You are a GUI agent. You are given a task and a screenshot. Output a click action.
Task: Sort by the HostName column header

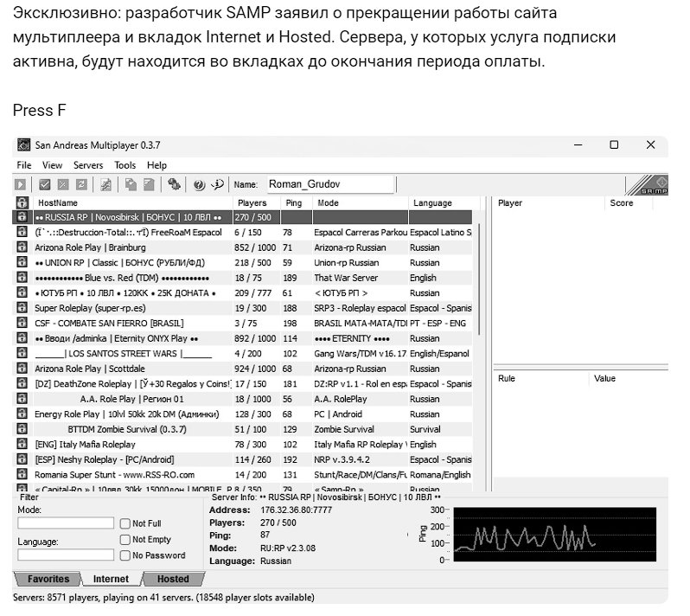133,203
